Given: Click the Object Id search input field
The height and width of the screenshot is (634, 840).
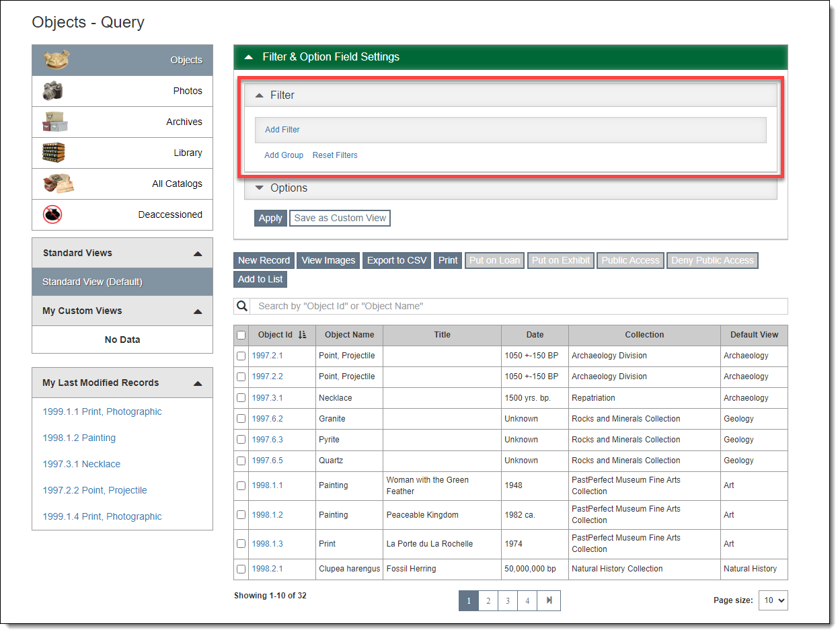Looking at the screenshot, I should [471, 306].
